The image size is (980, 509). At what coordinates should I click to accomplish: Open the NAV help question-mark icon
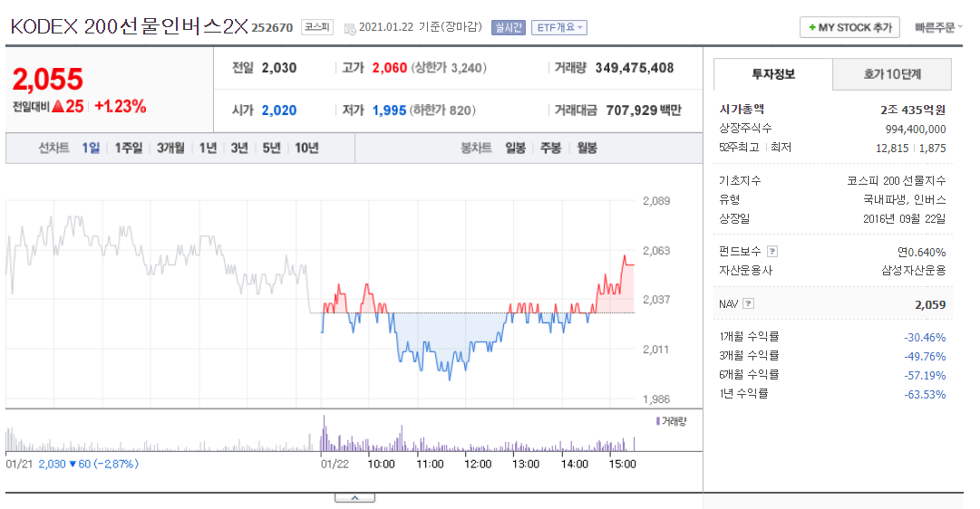coord(748,304)
